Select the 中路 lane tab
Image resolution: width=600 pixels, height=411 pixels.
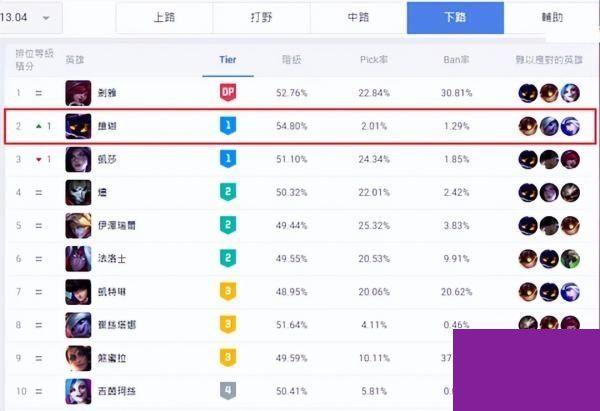coord(358,18)
